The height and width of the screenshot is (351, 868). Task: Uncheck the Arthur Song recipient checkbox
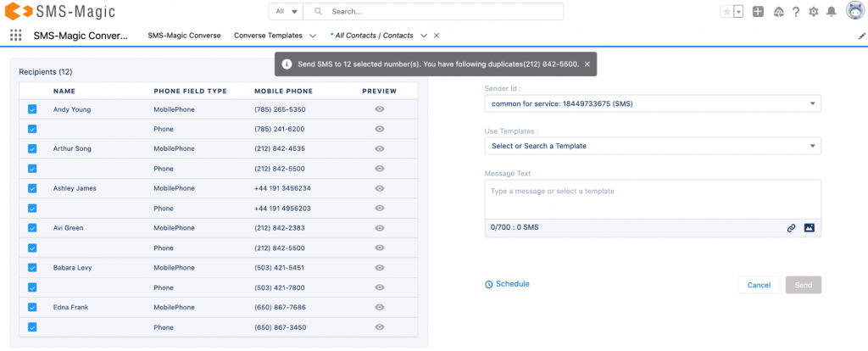point(32,149)
